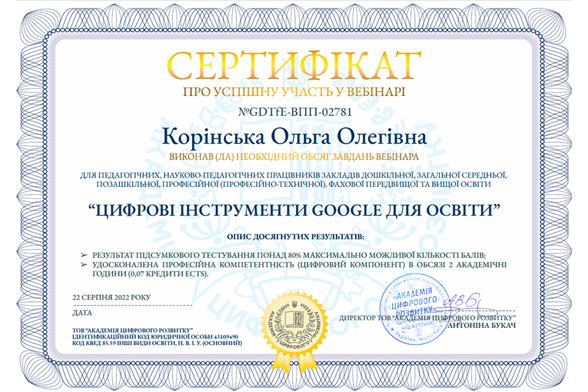The width and height of the screenshot is (588, 392).
Task: Click the line starting ПОЗАШКІЛЬНОЇ, ПРОФЕСІЙНОЇ
Action: click(293, 184)
